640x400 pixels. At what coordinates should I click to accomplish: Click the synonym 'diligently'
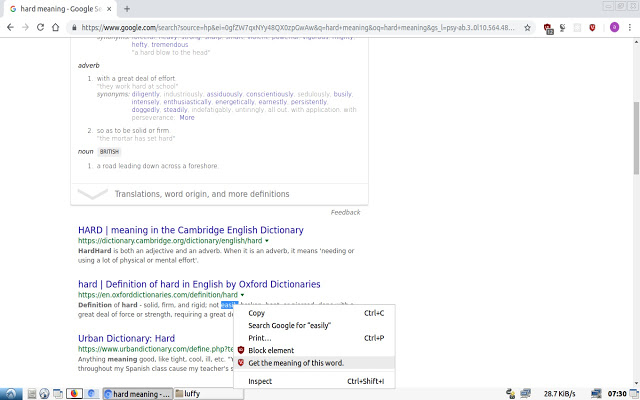(146, 94)
